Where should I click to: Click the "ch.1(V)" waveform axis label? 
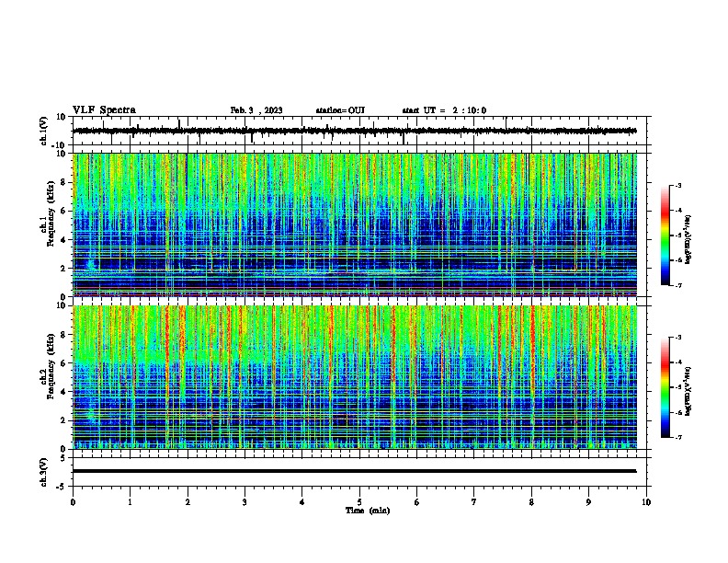coord(44,131)
